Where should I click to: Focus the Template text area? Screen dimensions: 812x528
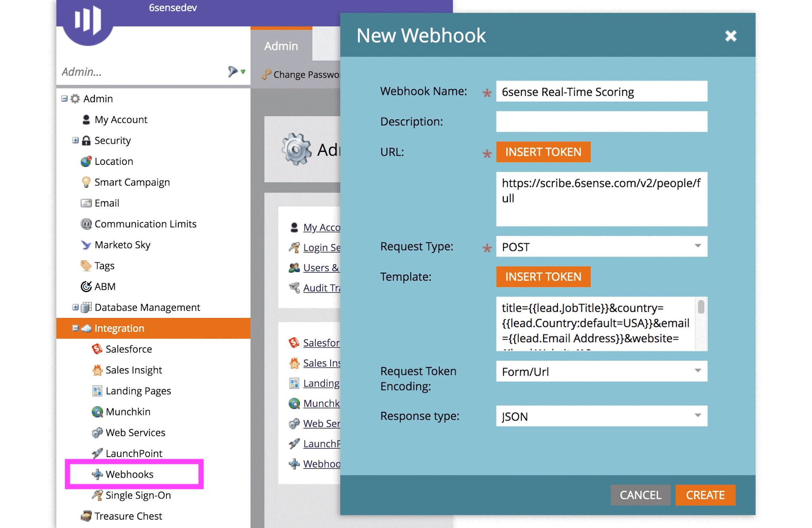point(596,323)
